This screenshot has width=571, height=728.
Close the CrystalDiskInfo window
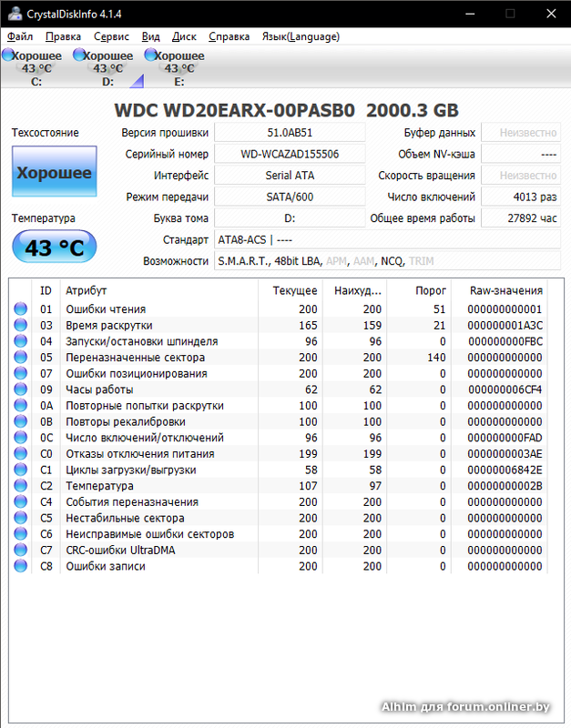(551, 14)
